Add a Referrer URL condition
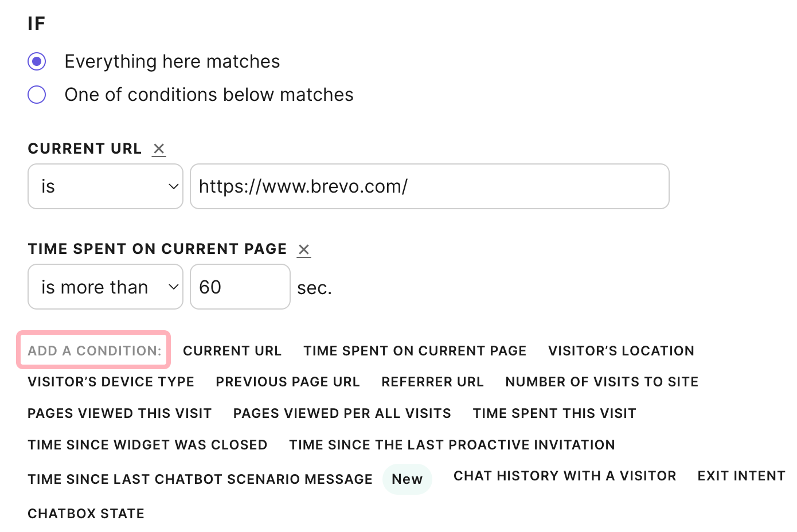The width and height of the screenshot is (797, 532). pos(432,382)
